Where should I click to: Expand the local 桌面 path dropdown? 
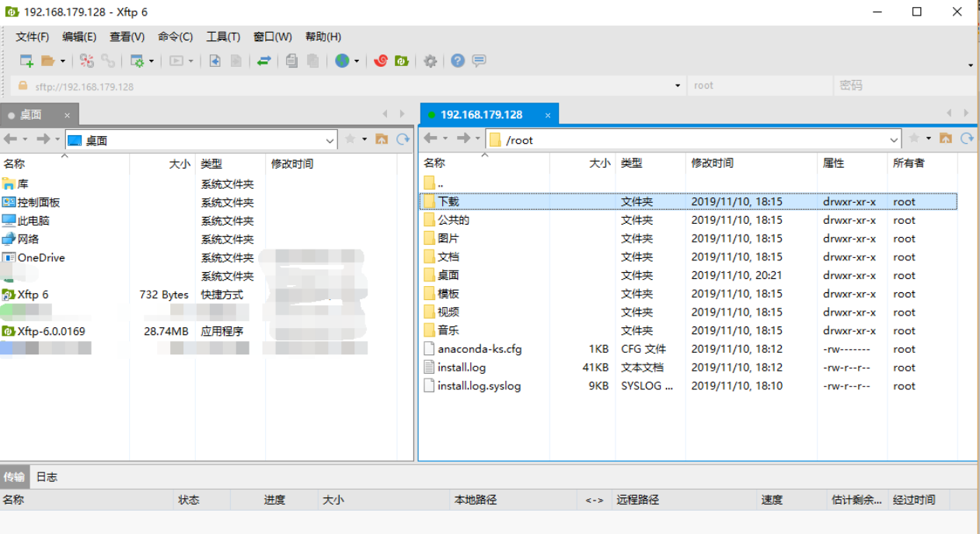tap(330, 141)
